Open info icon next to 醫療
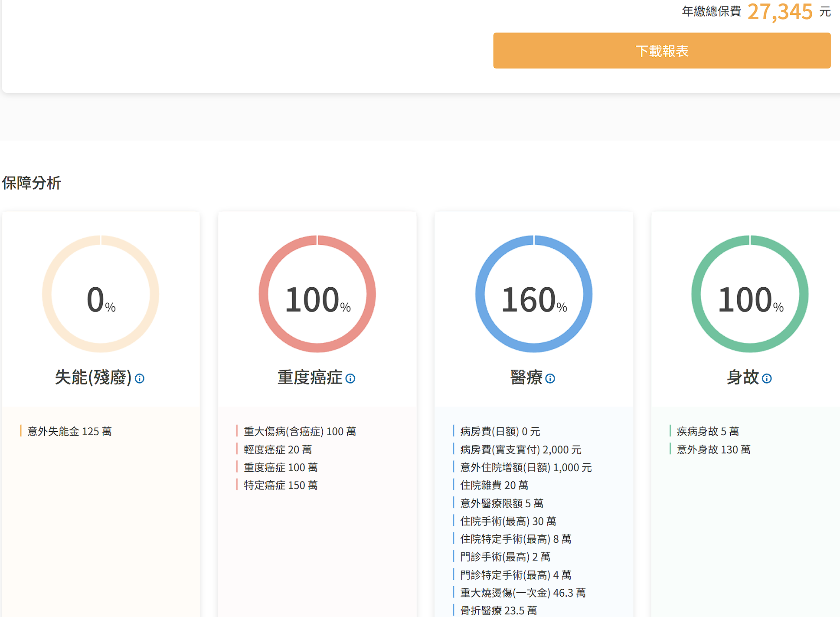The width and height of the screenshot is (840, 617). coord(550,378)
